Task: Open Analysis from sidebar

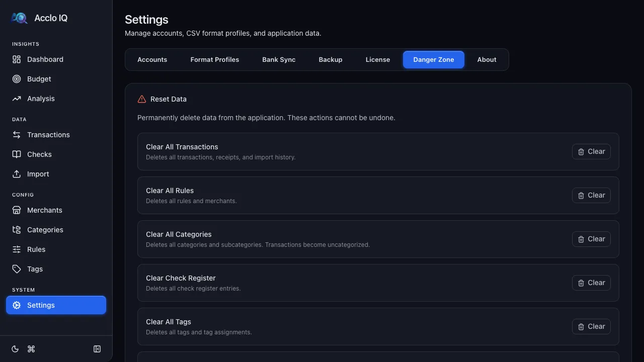Action: [x=56, y=99]
